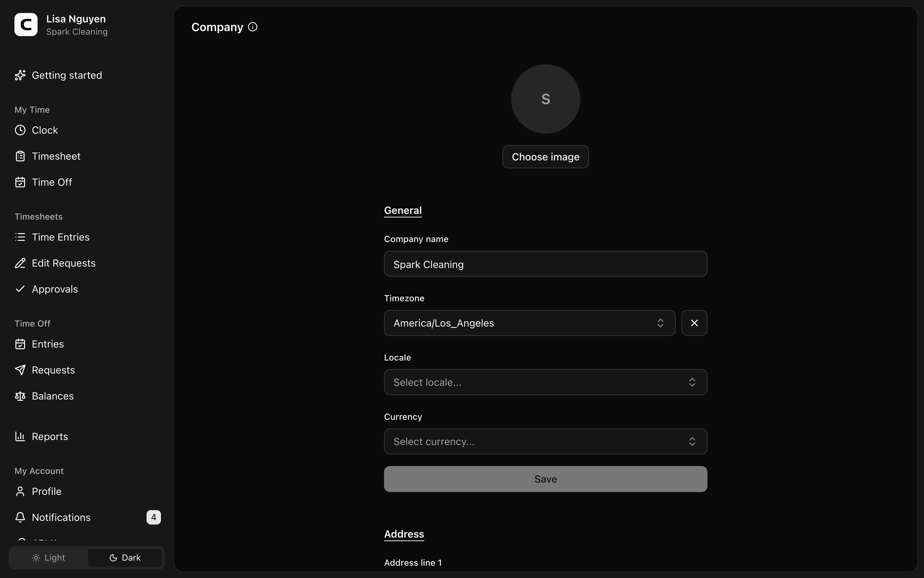Image resolution: width=924 pixels, height=578 pixels.
Task: Click the Entries calendar-check icon
Action: [x=20, y=344]
